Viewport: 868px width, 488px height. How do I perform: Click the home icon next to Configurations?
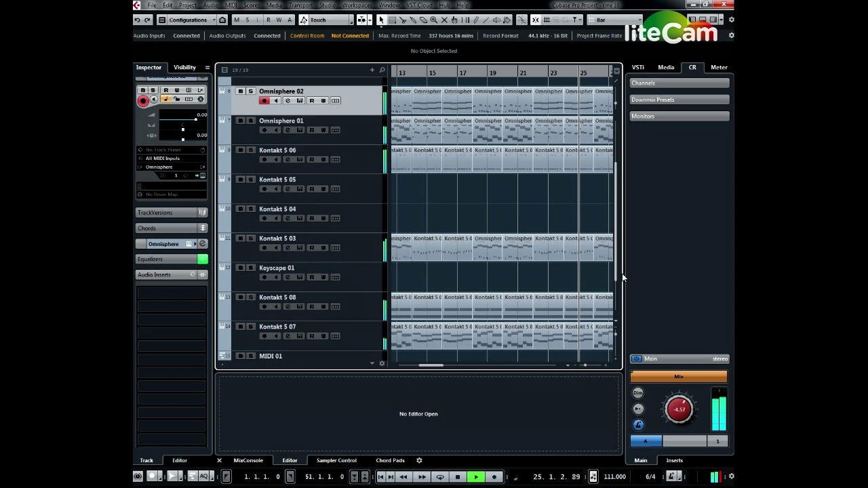pyautogui.click(x=222, y=20)
